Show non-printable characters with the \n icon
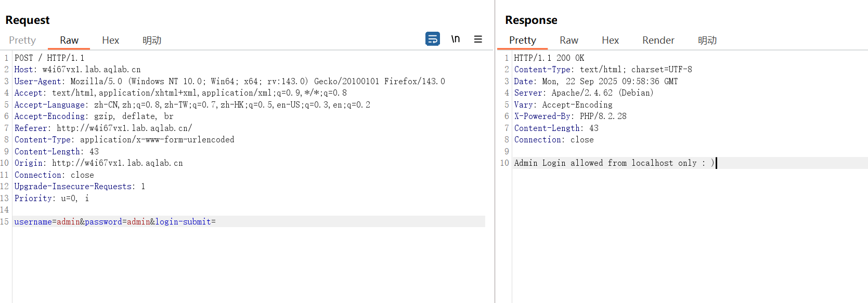868x303 pixels. 456,39
